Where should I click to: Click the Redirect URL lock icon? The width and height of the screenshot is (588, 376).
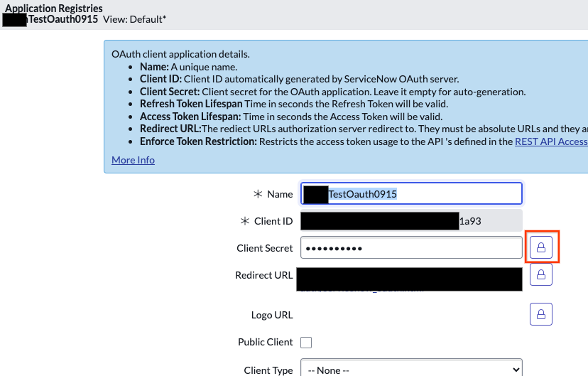click(541, 274)
